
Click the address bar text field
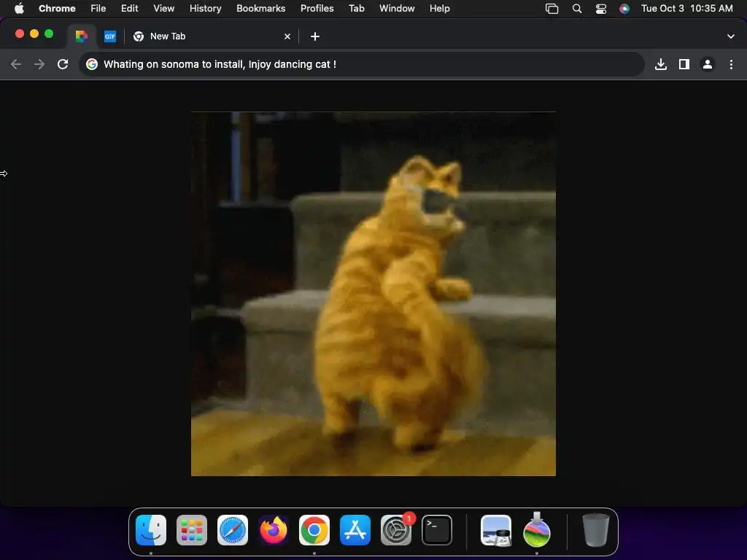tap(362, 64)
